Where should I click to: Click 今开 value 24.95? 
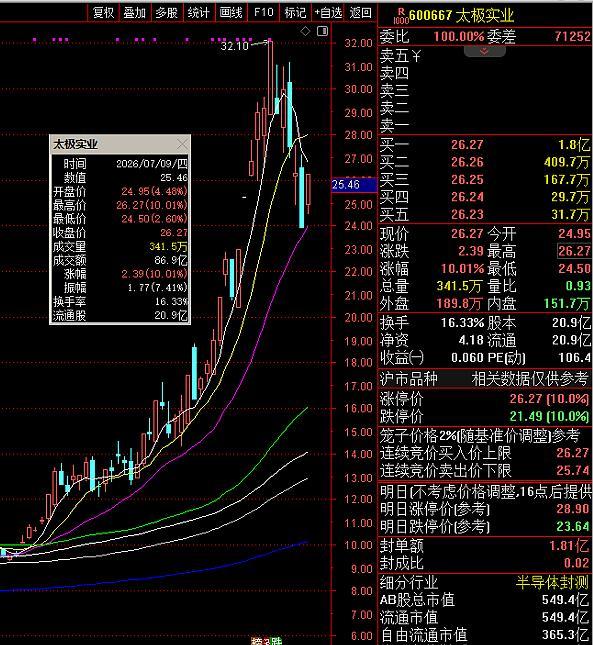(574, 234)
